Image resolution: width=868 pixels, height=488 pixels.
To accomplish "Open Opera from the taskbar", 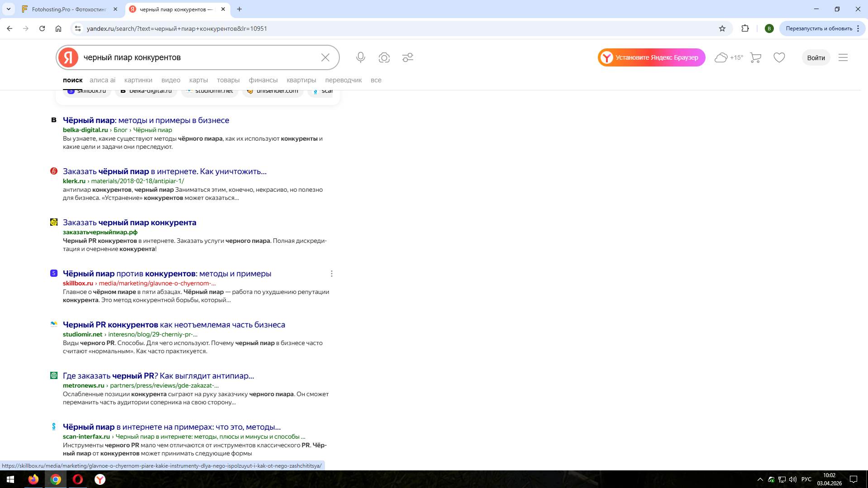I will coord(78,479).
